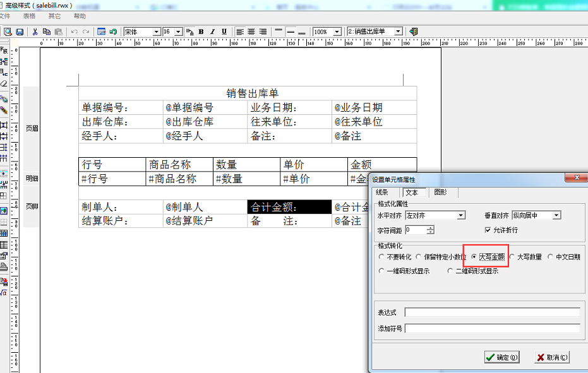Click the 确定 button

501,357
